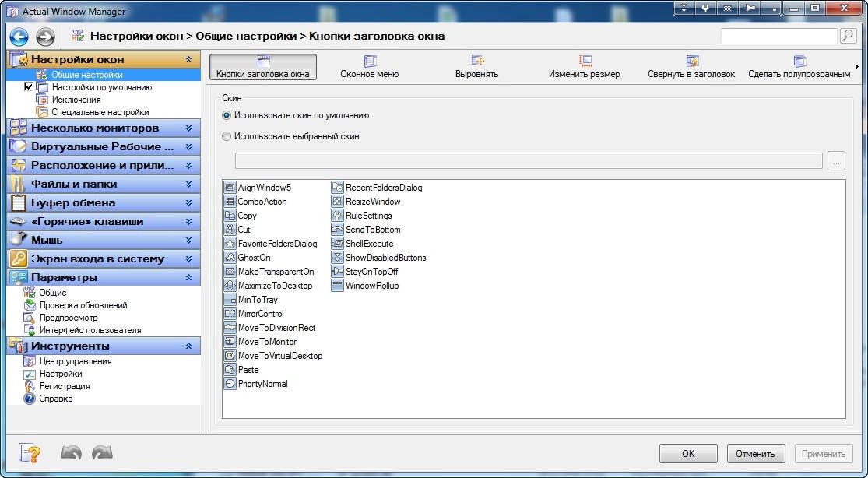Open the 'Выровнять' tab

(476, 67)
